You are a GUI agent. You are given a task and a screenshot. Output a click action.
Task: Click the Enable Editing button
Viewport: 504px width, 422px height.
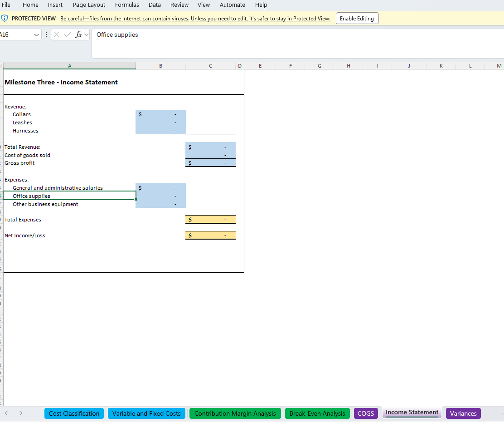coord(357,18)
